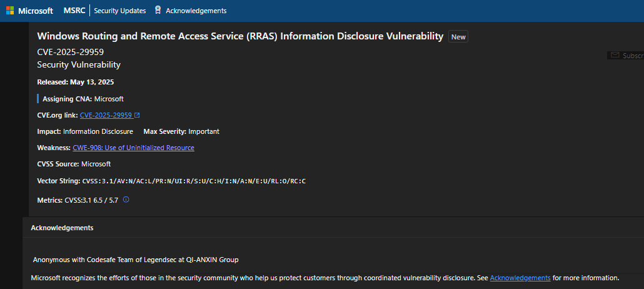Click the Microsoft wordmark in header
The height and width of the screenshot is (289, 644).
coord(36,11)
